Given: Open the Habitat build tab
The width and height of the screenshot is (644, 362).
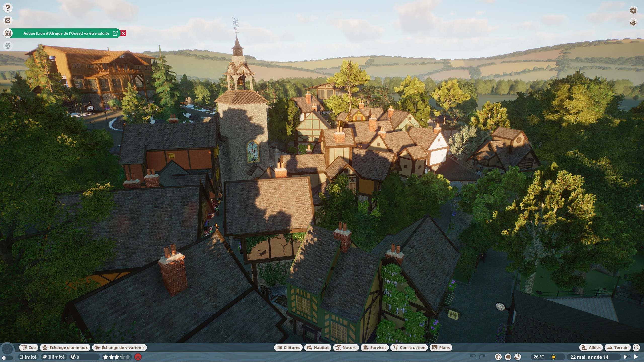Looking at the screenshot, I should pyautogui.click(x=318, y=347).
